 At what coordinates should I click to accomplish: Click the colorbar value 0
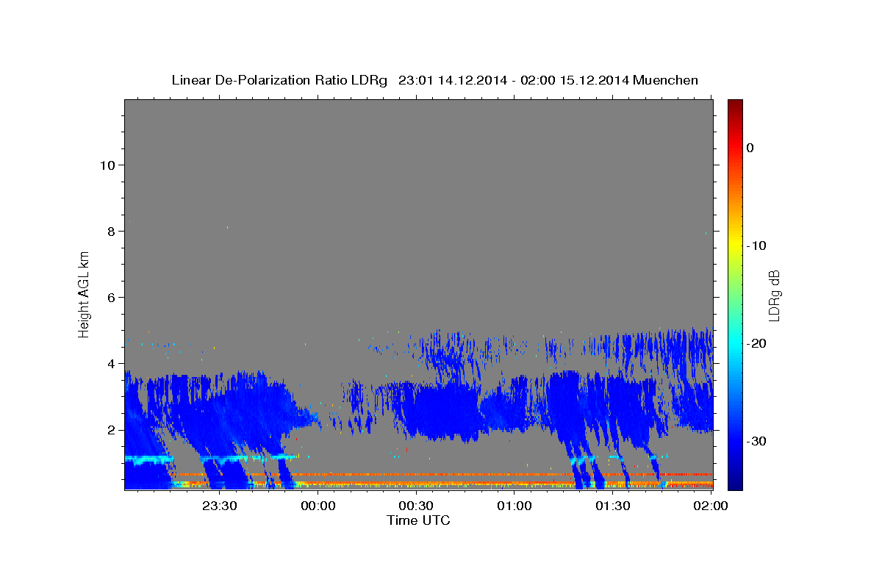750,148
